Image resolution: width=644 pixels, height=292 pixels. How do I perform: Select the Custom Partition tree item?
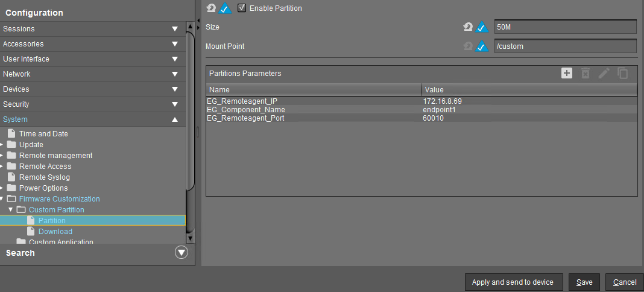[56, 210]
